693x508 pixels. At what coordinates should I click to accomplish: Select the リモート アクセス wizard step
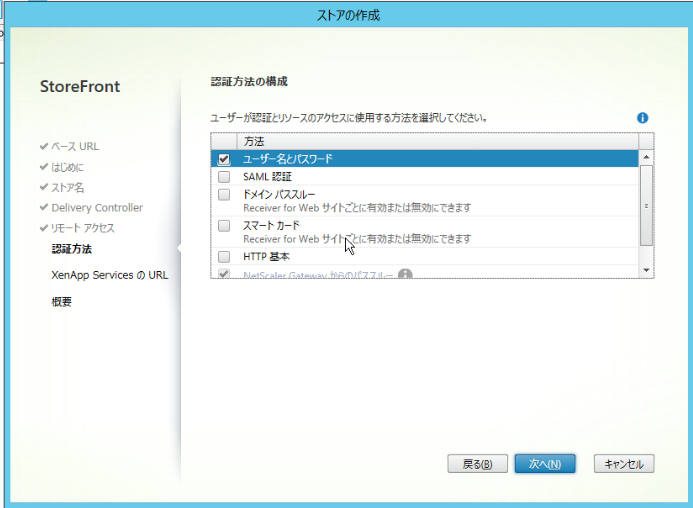pyautogui.click(x=83, y=228)
